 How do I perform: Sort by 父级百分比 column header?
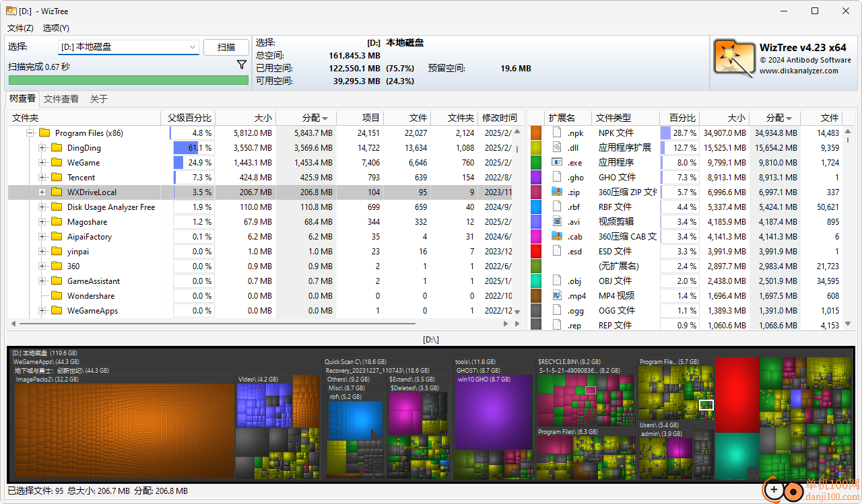(189, 118)
